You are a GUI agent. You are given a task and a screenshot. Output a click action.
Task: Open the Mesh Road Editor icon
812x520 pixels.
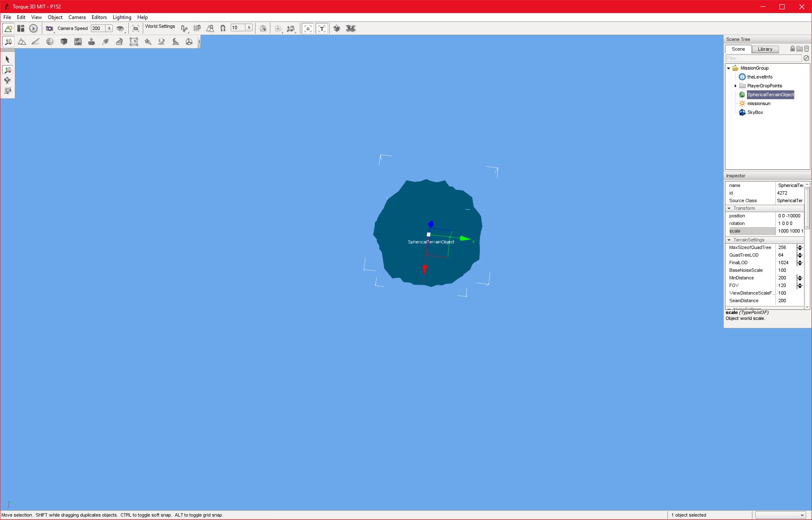(x=120, y=41)
